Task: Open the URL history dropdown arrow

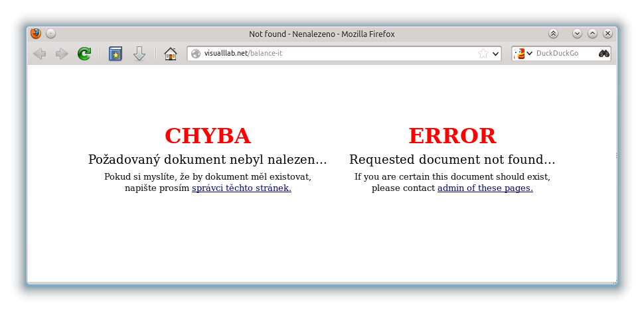Action: 495,54
